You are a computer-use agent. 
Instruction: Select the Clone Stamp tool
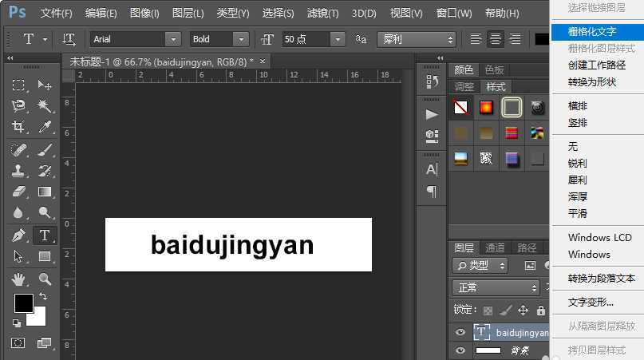(x=18, y=171)
